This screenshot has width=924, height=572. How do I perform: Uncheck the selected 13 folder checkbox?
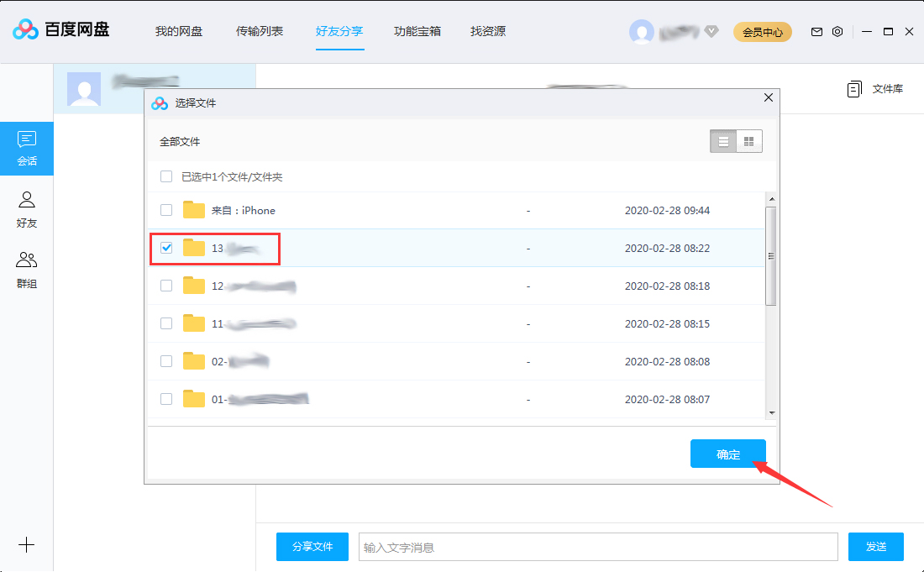165,247
